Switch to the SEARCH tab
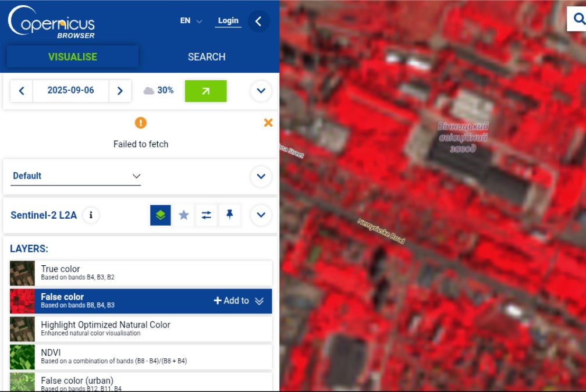The width and height of the screenshot is (586, 392). (x=207, y=57)
